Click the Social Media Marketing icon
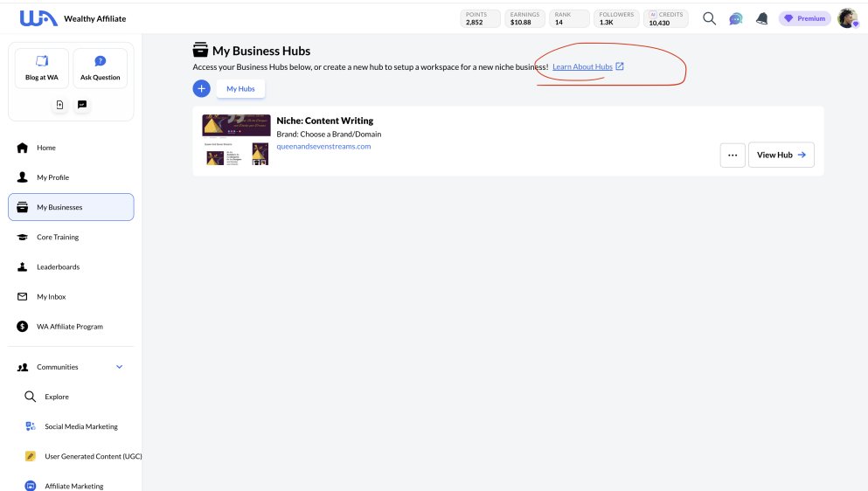This screenshot has height=491, width=868. point(31,426)
